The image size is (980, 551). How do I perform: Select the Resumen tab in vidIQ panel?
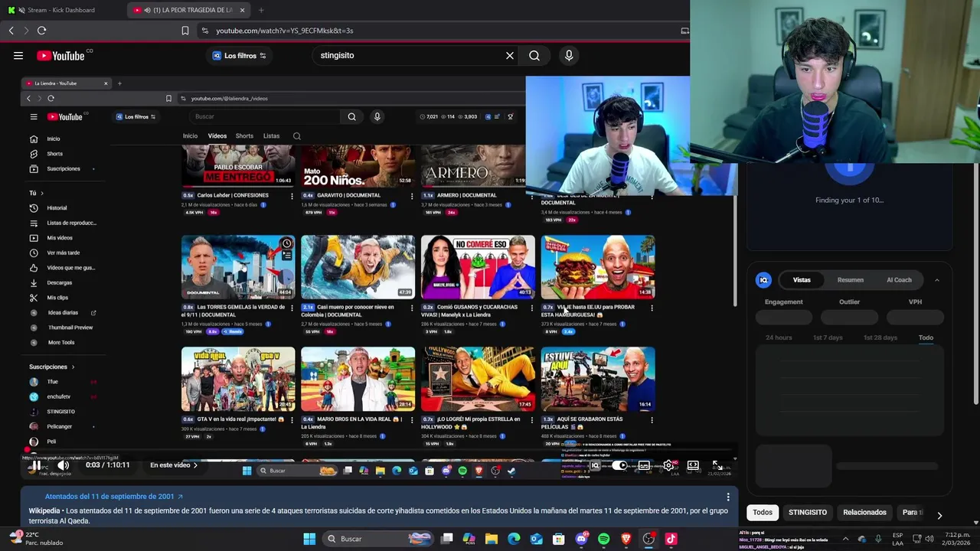[x=851, y=280]
